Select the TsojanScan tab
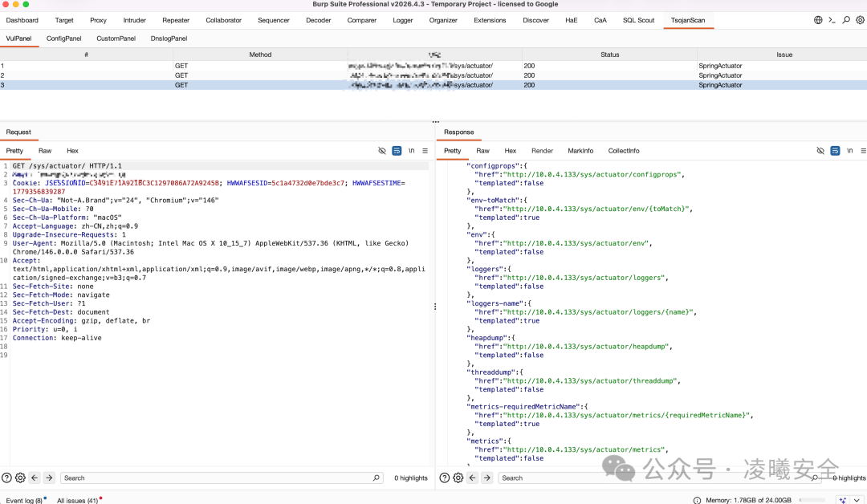The image size is (867, 504). point(688,20)
